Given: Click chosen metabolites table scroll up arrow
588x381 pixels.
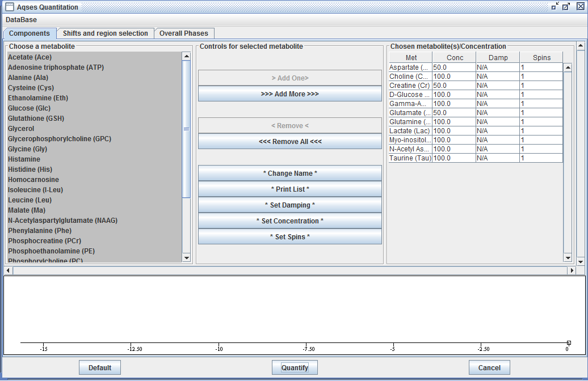Looking at the screenshot, I should pos(568,68).
